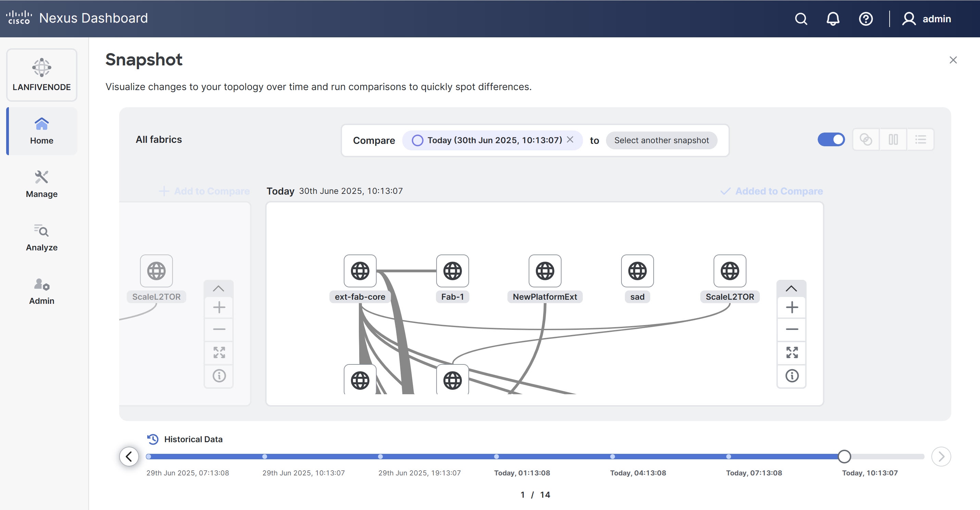Open the notifications bell

click(x=833, y=18)
